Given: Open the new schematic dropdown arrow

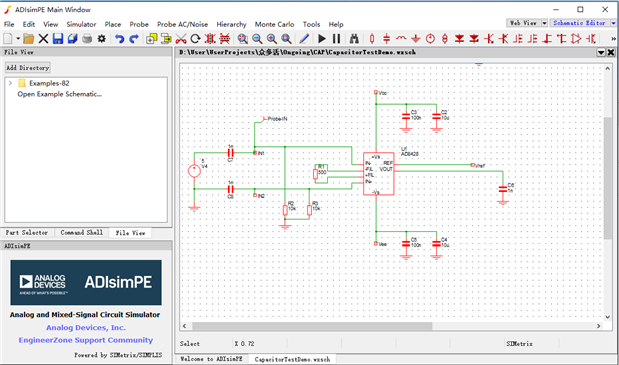Looking at the screenshot, I should click(x=18, y=39).
